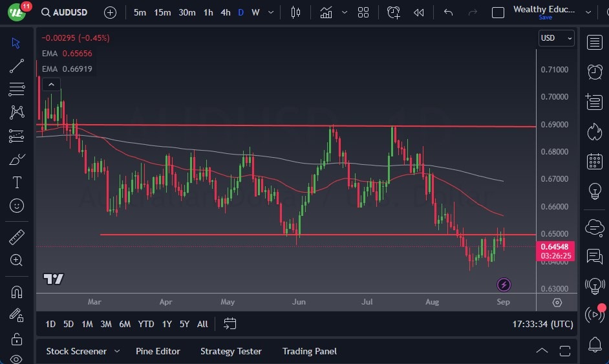Select the trend line drawing tool
Image resolution: width=609 pixels, height=364 pixels.
pyautogui.click(x=17, y=65)
